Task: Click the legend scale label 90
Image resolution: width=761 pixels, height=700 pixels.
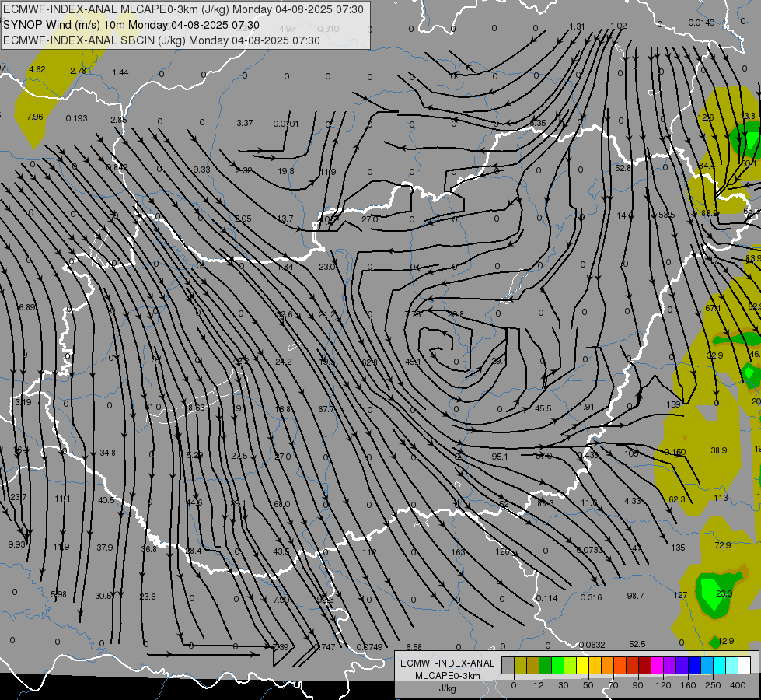Action: tap(637, 685)
